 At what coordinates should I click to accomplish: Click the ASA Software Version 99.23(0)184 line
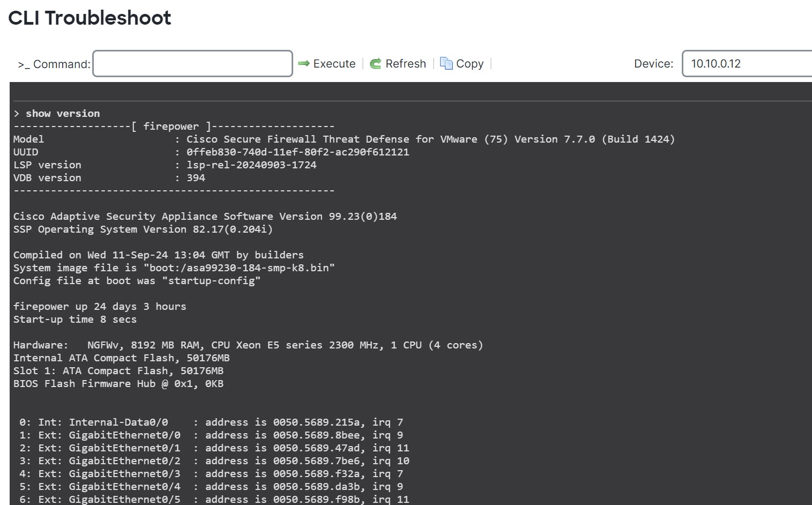pyautogui.click(x=205, y=216)
